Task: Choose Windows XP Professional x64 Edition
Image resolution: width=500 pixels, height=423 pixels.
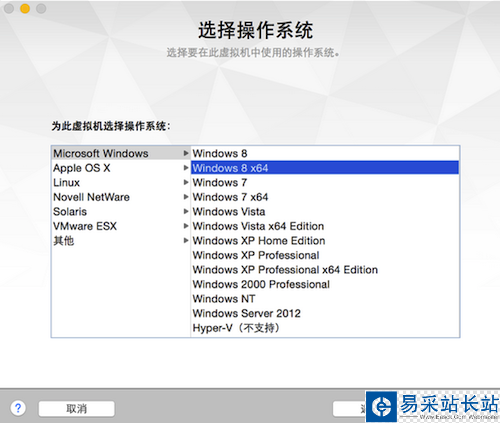Action: pyautogui.click(x=325, y=270)
